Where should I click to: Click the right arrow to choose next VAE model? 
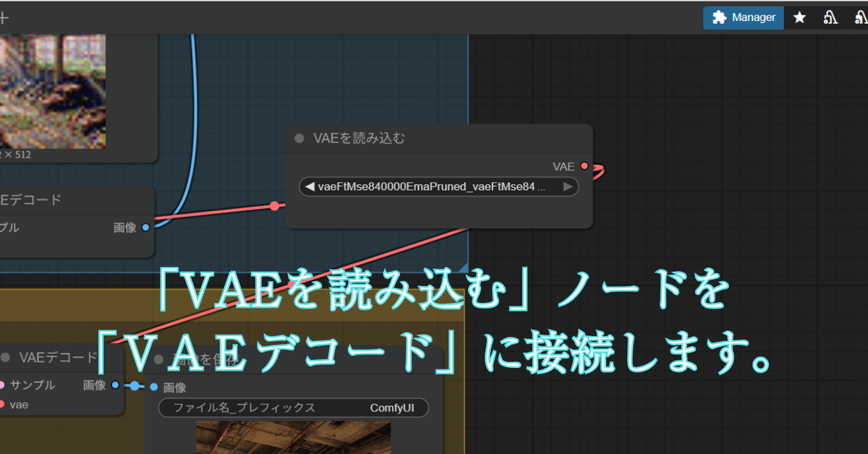[568, 187]
